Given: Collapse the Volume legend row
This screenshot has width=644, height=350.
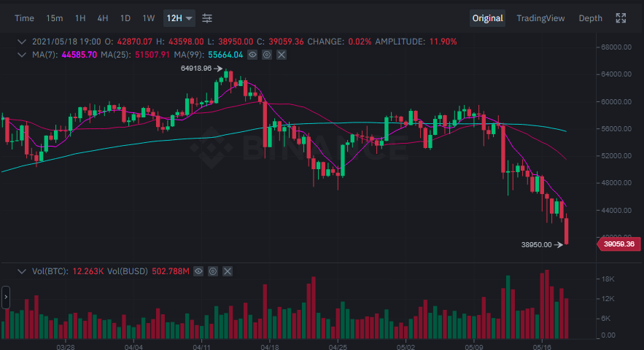Looking at the screenshot, I should (x=22, y=271).
